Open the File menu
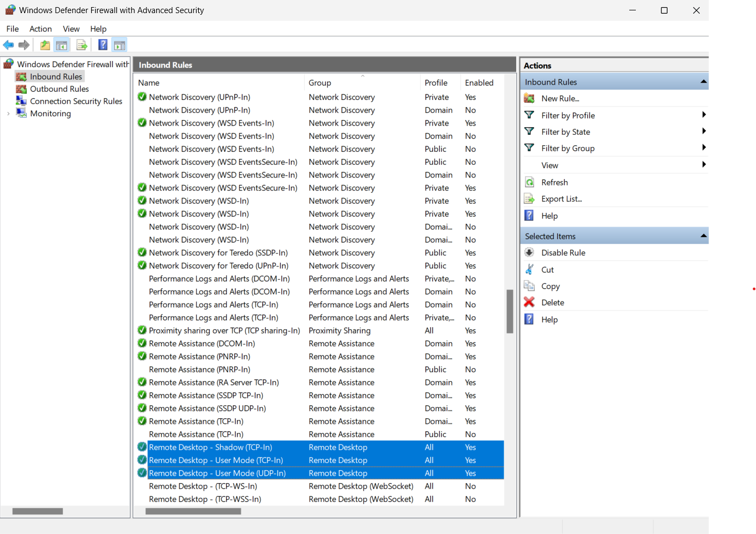The image size is (756, 534). tap(13, 29)
